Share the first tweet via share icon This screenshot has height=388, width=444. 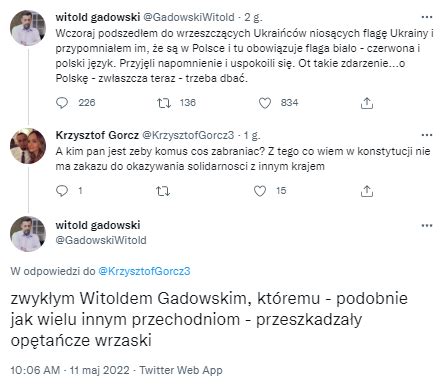coord(367,103)
